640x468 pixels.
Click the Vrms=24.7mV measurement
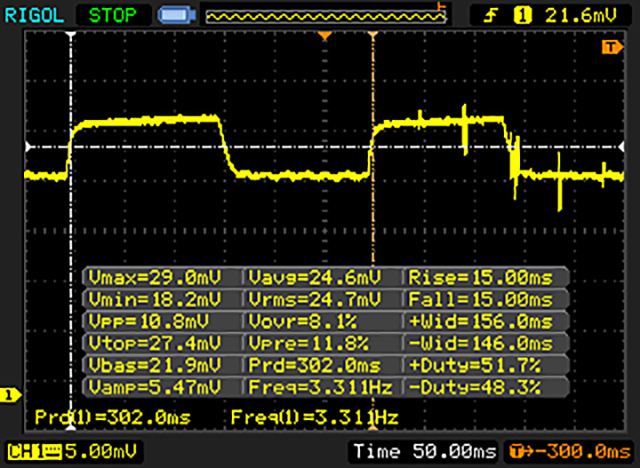click(315, 300)
